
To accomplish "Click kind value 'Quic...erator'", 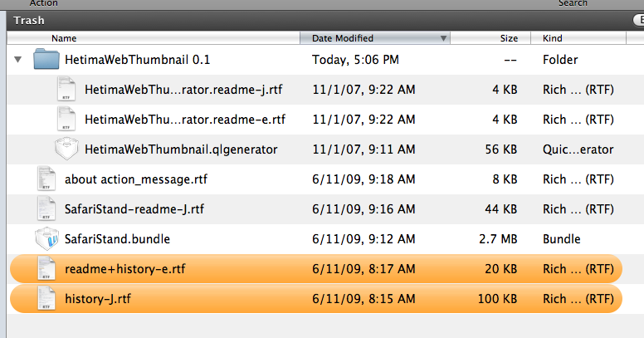I will click(x=578, y=149).
